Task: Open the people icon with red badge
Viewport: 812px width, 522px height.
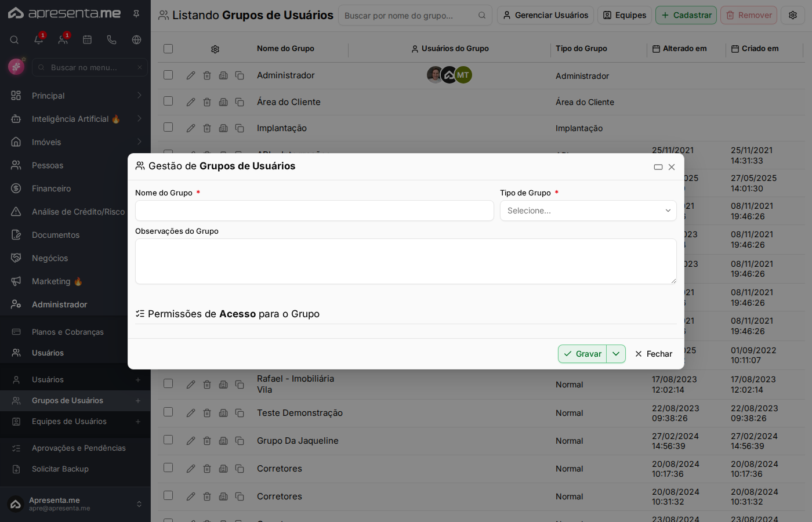Action: point(63,40)
